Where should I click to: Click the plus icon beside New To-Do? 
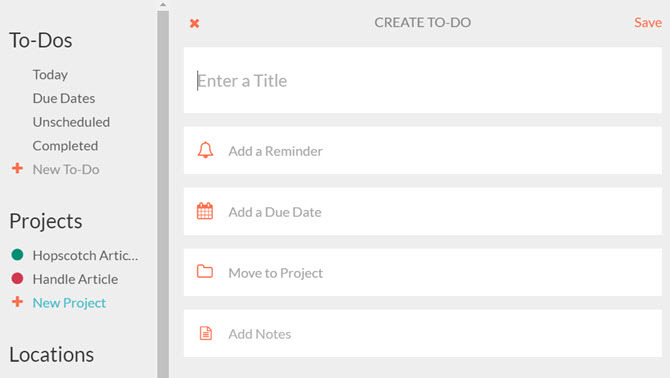click(x=18, y=168)
